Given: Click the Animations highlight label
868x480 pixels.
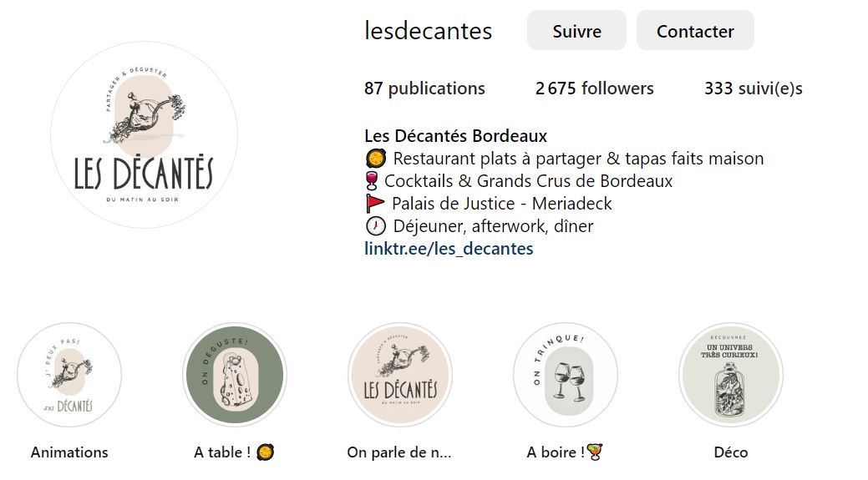Looking at the screenshot, I should (69, 452).
